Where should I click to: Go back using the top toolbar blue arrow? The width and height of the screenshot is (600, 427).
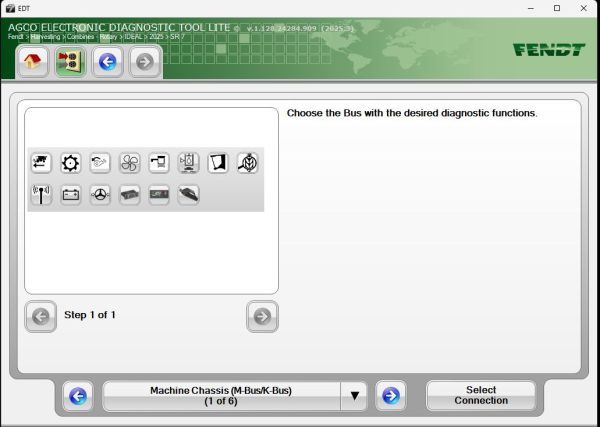(108, 62)
